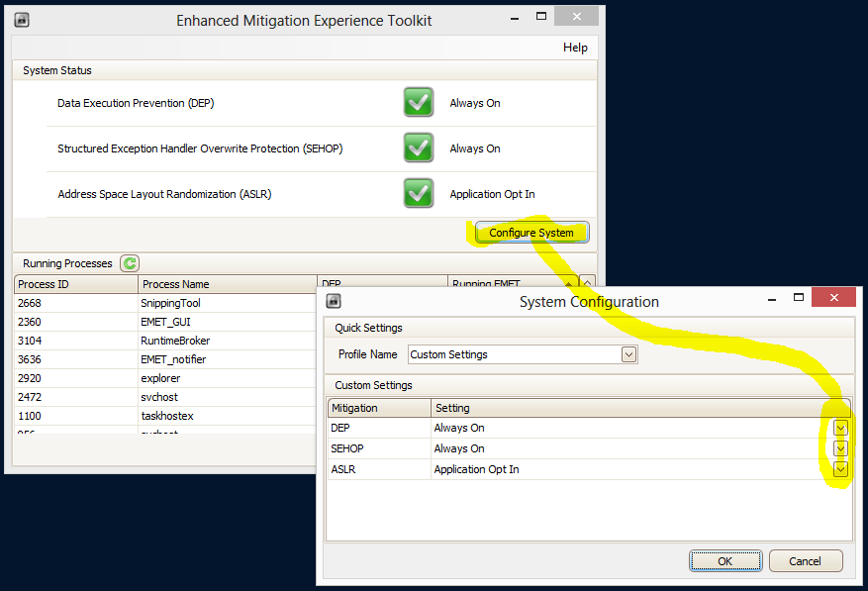Select the SEHOP mitigation row
The height and width of the screenshot is (591, 868).
(590, 448)
